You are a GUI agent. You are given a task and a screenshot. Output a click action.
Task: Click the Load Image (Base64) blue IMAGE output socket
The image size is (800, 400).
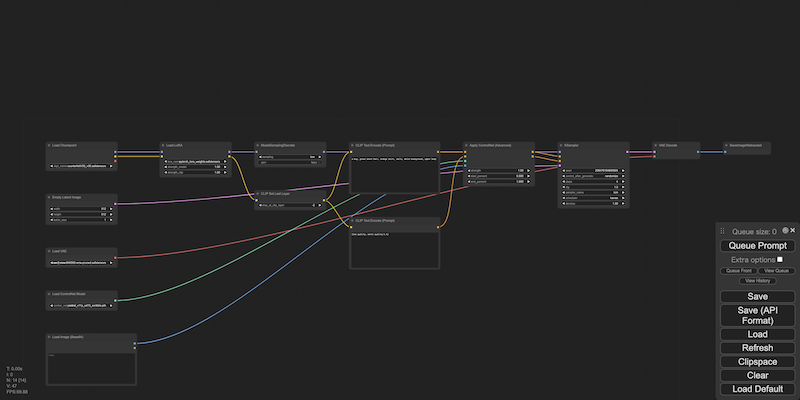click(135, 343)
